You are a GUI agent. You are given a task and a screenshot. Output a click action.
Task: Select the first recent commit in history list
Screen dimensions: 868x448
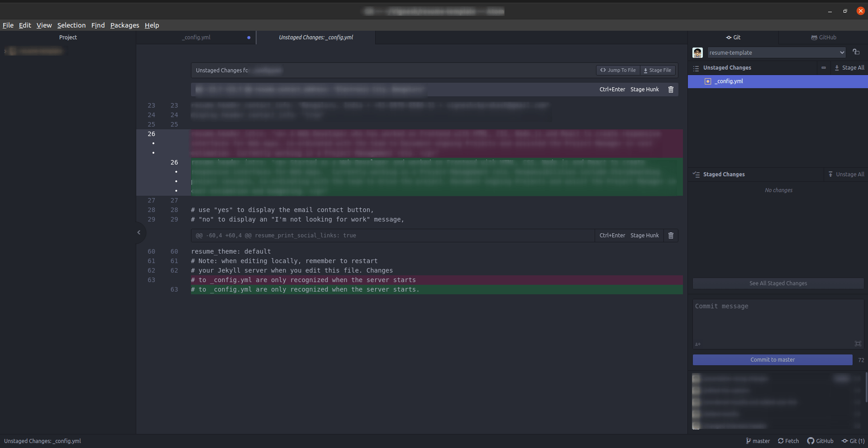[x=775, y=378]
